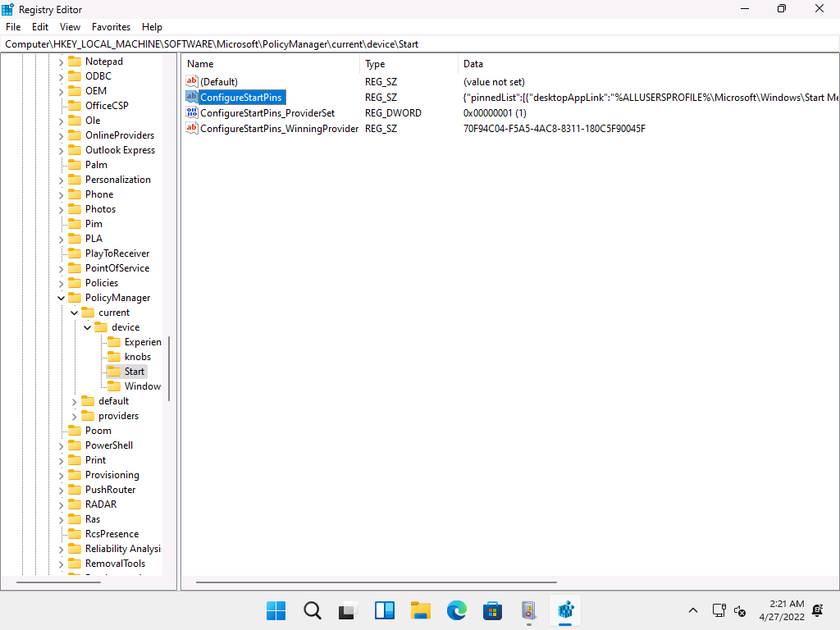Open the Edit menu
This screenshot has width=840, height=630.
point(40,27)
